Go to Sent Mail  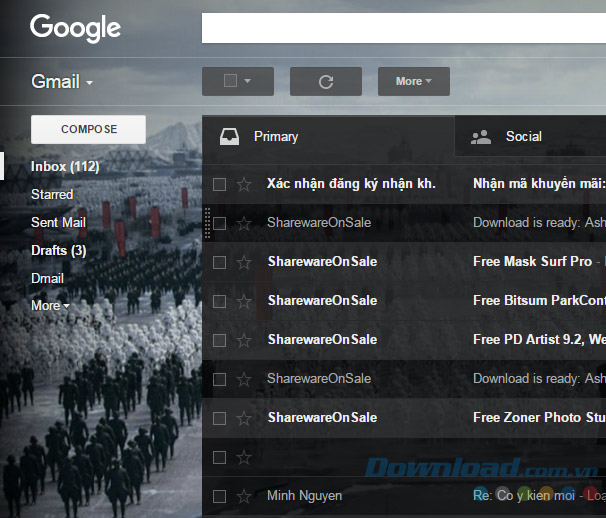click(58, 222)
